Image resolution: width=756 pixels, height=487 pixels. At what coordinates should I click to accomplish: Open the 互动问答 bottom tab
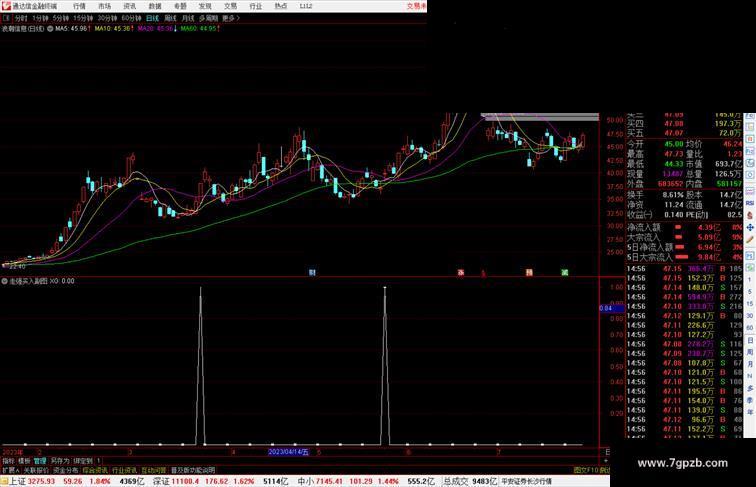(154, 470)
